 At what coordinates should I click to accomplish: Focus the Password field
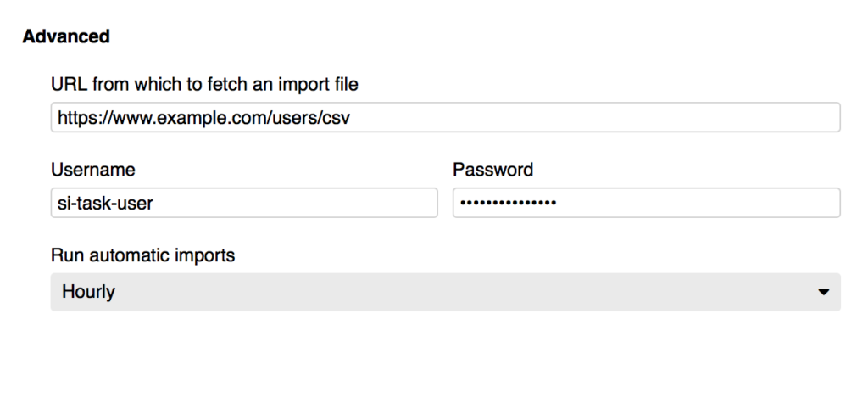click(647, 203)
